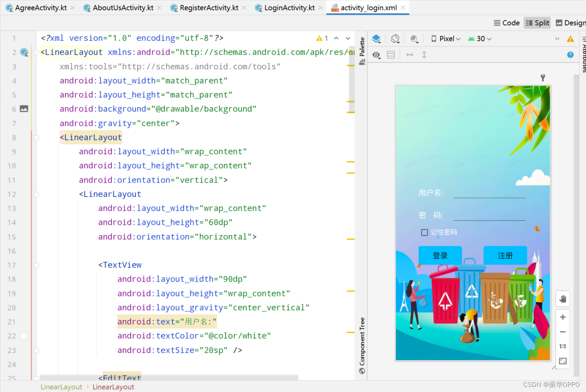Click the image gutter icon on line 6
Screen dimensions: 586x392
(24, 109)
